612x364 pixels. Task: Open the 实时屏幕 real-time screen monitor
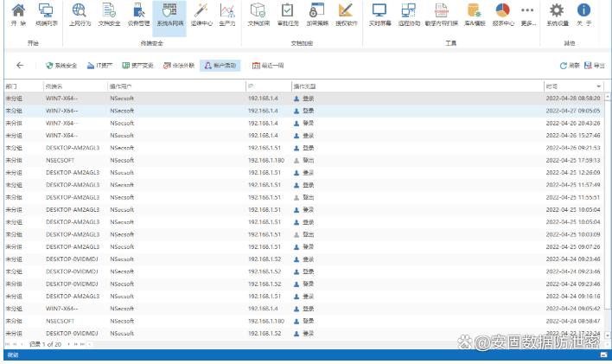379,14
